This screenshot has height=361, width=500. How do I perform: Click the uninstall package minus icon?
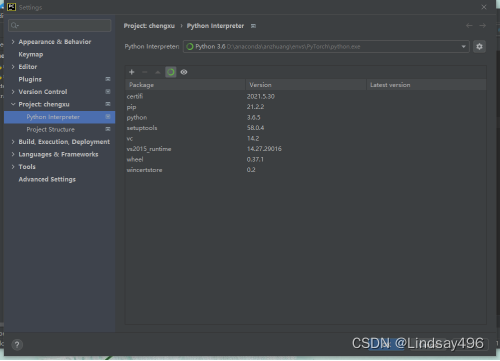click(x=145, y=72)
